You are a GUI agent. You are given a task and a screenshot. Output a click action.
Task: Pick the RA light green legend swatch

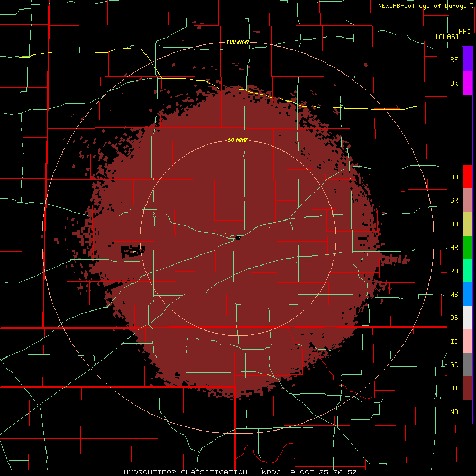[467, 271]
